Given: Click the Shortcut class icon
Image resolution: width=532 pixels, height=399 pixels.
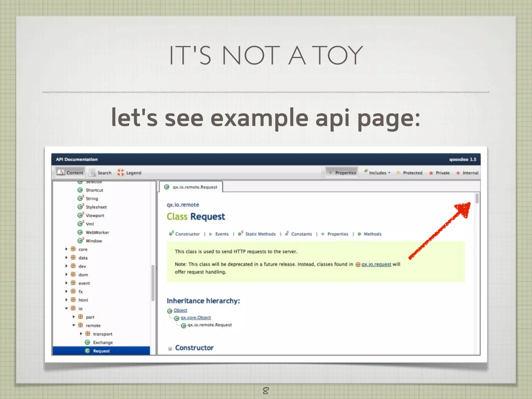Looking at the screenshot, I should 80,190.
